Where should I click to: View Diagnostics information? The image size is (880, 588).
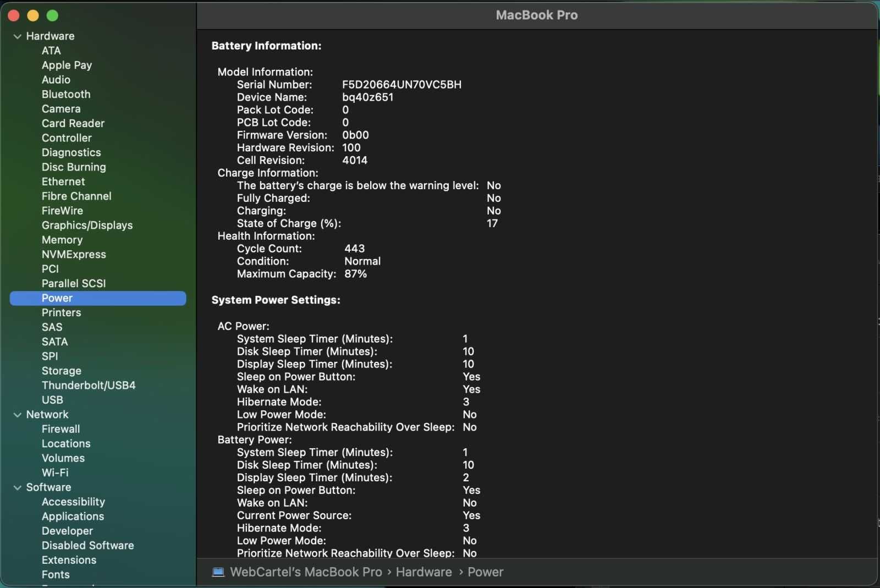pyautogui.click(x=71, y=152)
